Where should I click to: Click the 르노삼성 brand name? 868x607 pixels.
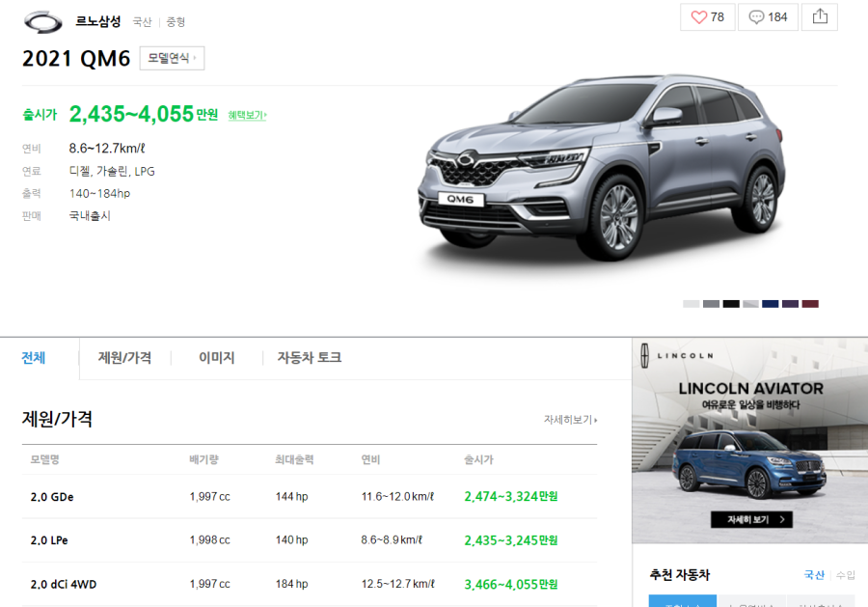click(x=98, y=21)
